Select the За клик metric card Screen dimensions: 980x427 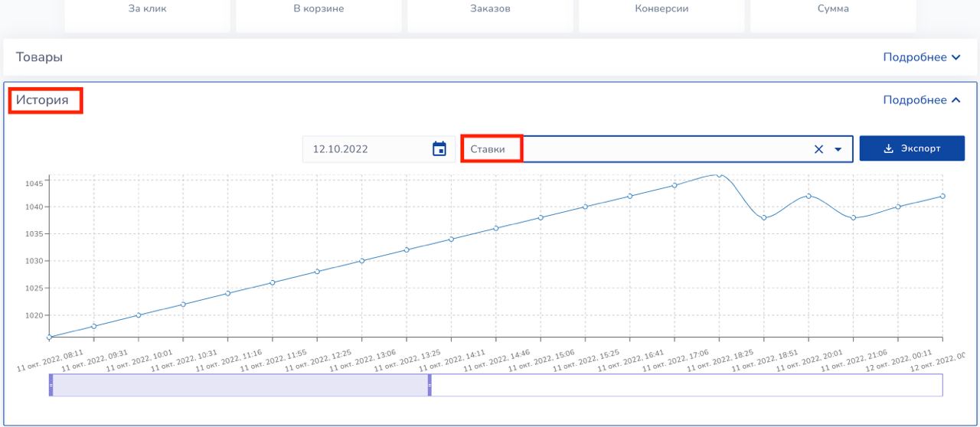point(147,11)
